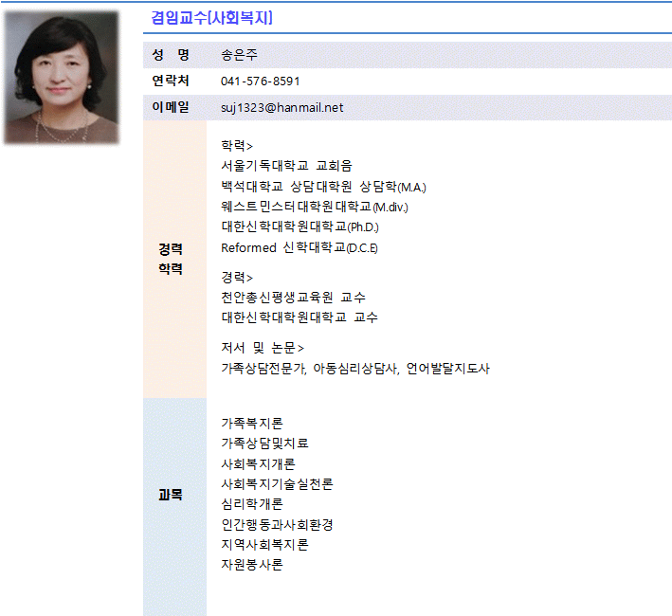Click the course 인간행동과사회환경
Image resolution: width=672 pixels, height=616 pixels.
278,525
